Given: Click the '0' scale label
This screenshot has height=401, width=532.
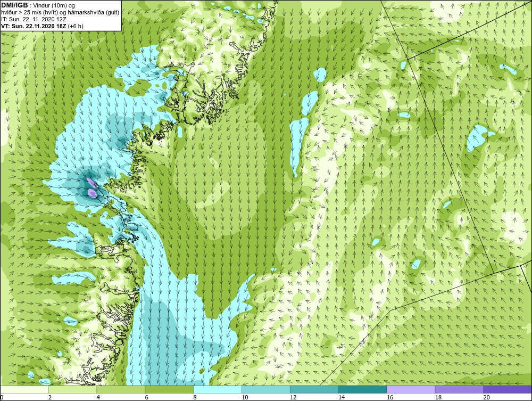Looking at the screenshot, I should [2, 397].
